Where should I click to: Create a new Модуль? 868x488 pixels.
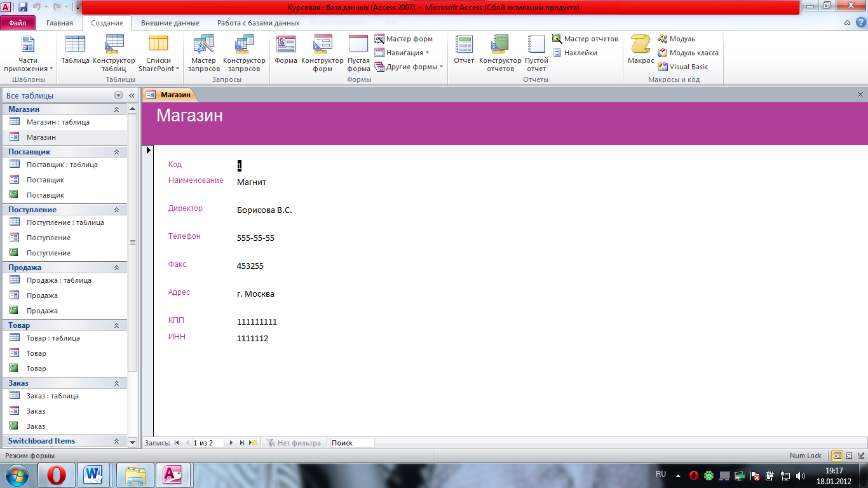pos(677,39)
